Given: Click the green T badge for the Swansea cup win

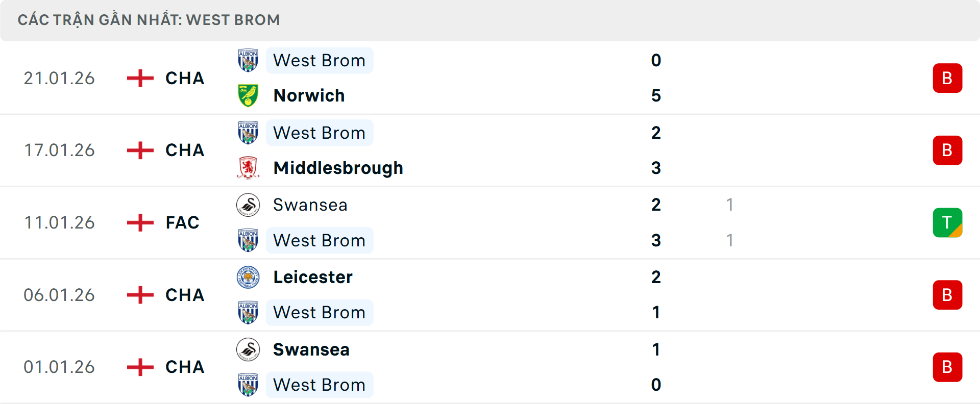Looking at the screenshot, I should [x=947, y=222].
